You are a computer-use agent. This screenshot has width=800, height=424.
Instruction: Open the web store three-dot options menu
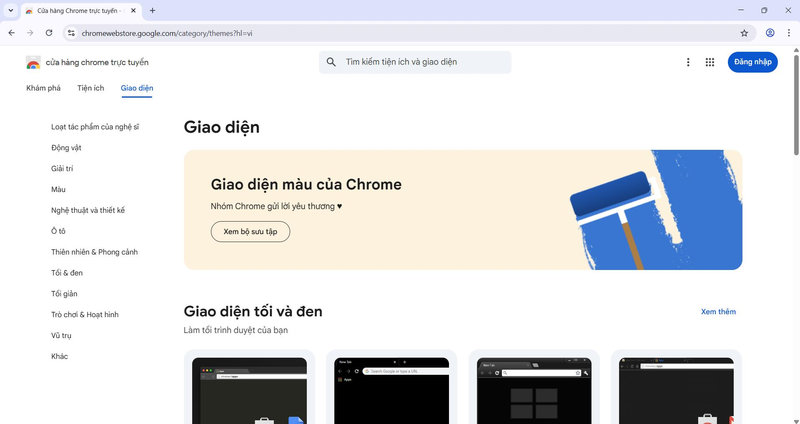[x=688, y=62]
